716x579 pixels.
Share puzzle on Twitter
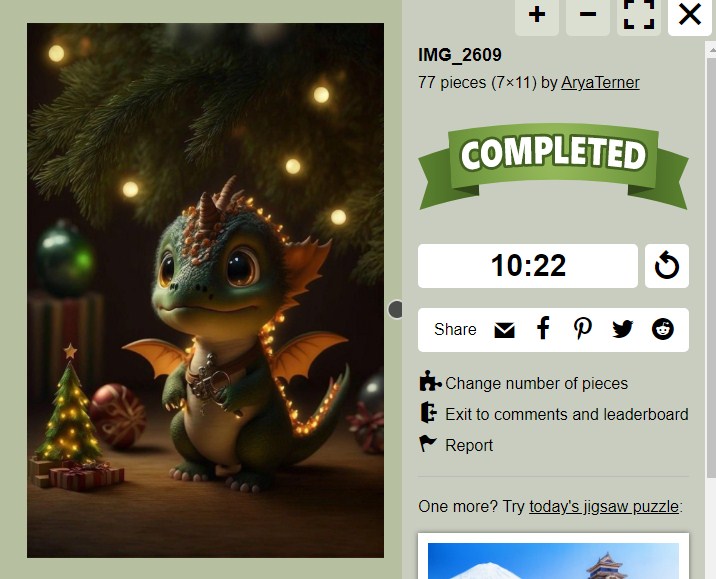[x=622, y=329]
